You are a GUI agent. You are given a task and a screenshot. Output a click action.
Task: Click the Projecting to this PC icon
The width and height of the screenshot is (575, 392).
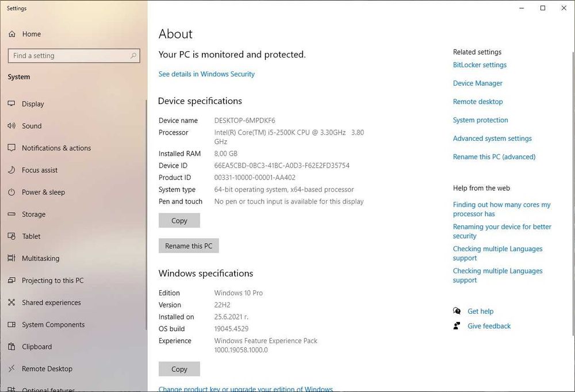pos(11,280)
